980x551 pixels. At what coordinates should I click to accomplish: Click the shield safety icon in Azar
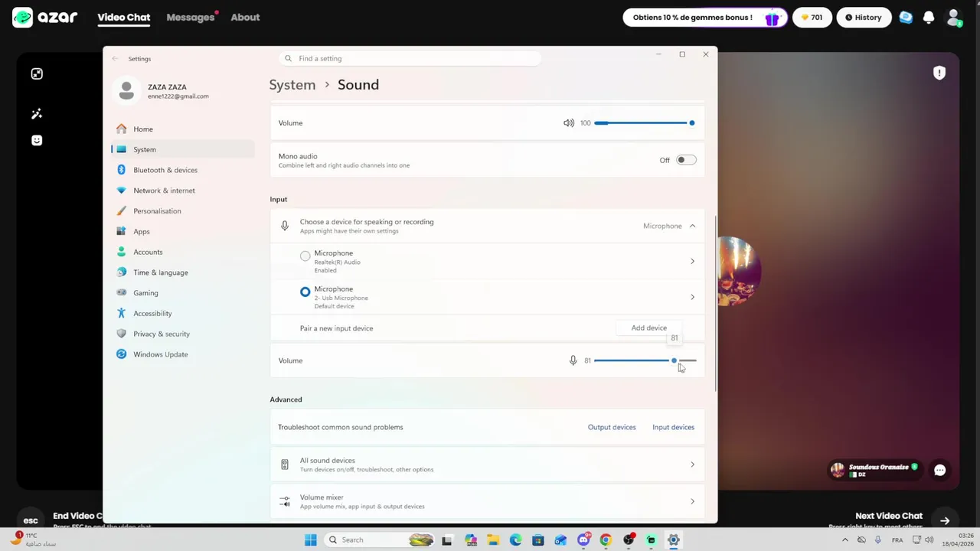pyautogui.click(x=939, y=73)
